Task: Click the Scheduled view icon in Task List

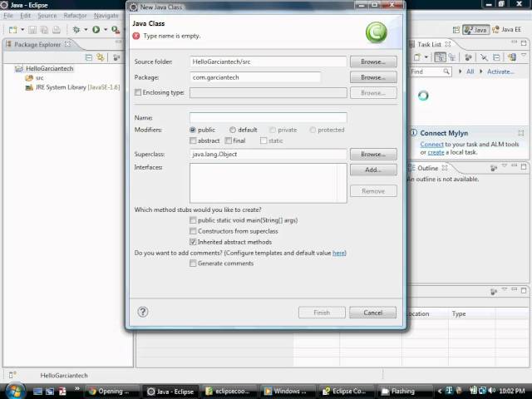Action: 452,57
